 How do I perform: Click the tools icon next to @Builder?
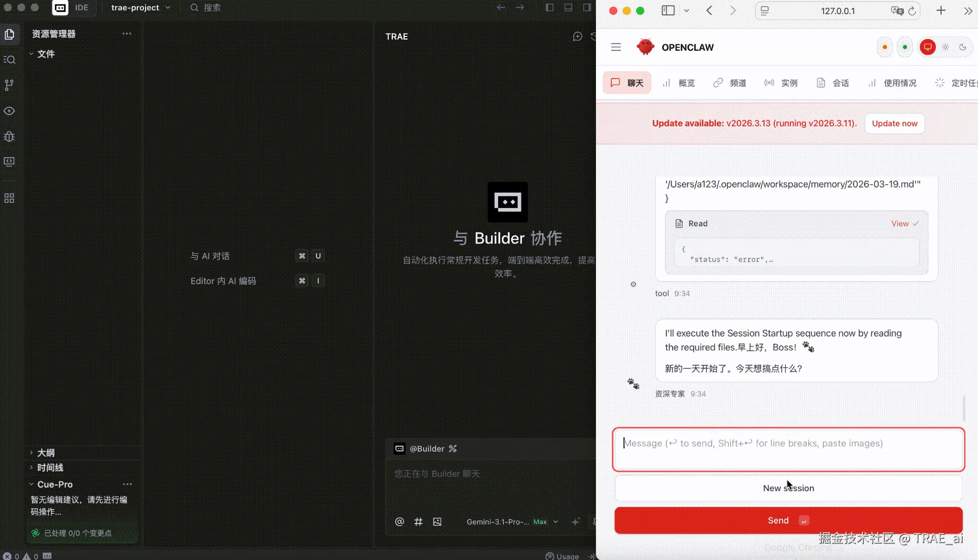coord(452,449)
